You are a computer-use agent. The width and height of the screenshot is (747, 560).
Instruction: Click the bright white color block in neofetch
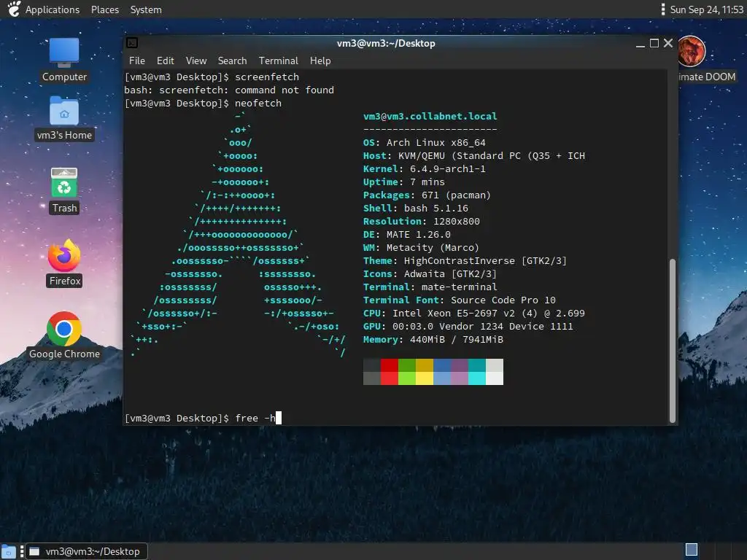point(494,378)
